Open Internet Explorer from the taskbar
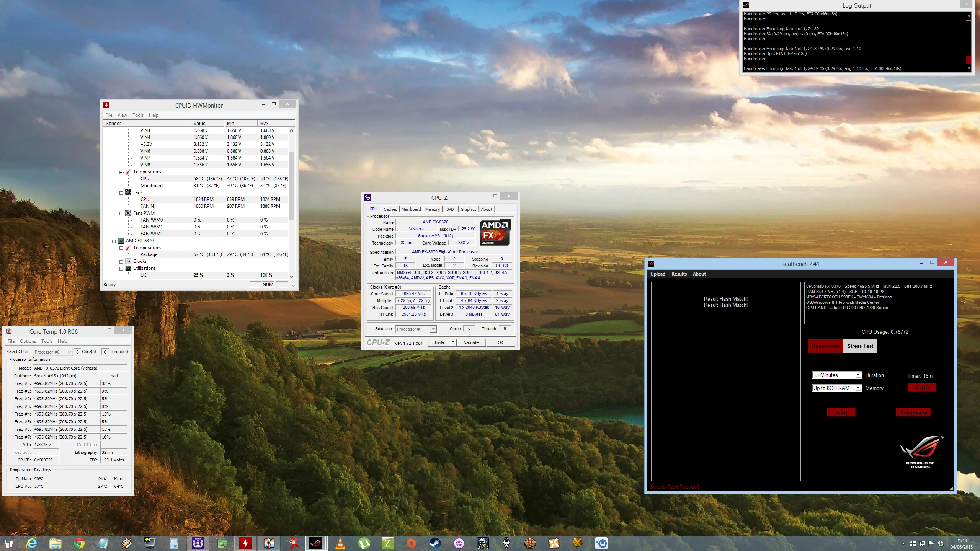 [32, 543]
